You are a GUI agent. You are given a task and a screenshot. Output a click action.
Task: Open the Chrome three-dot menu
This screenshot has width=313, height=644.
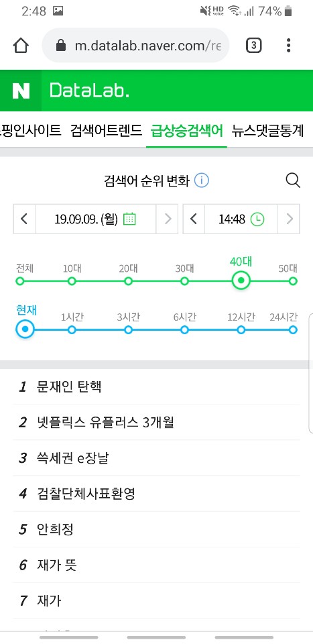289,46
